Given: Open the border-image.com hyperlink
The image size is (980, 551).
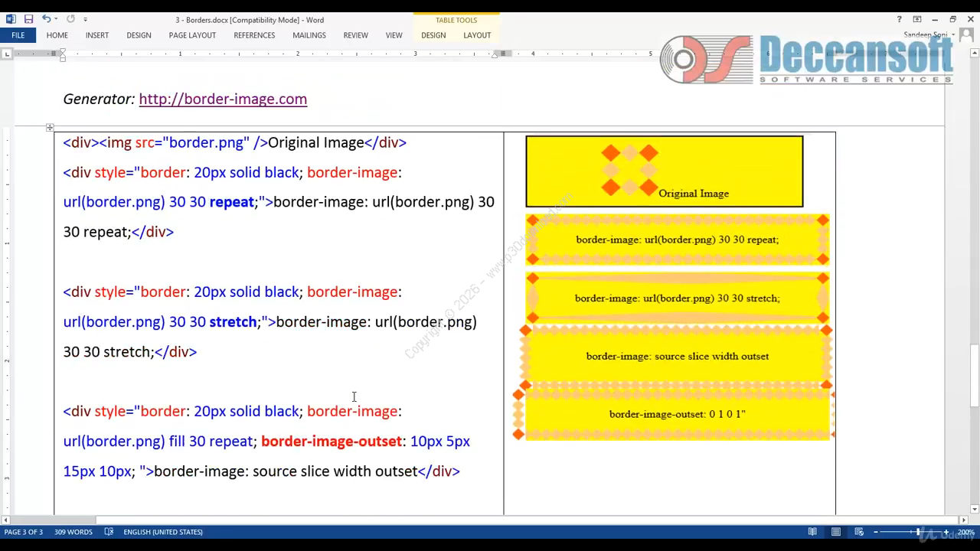Looking at the screenshot, I should (223, 99).
